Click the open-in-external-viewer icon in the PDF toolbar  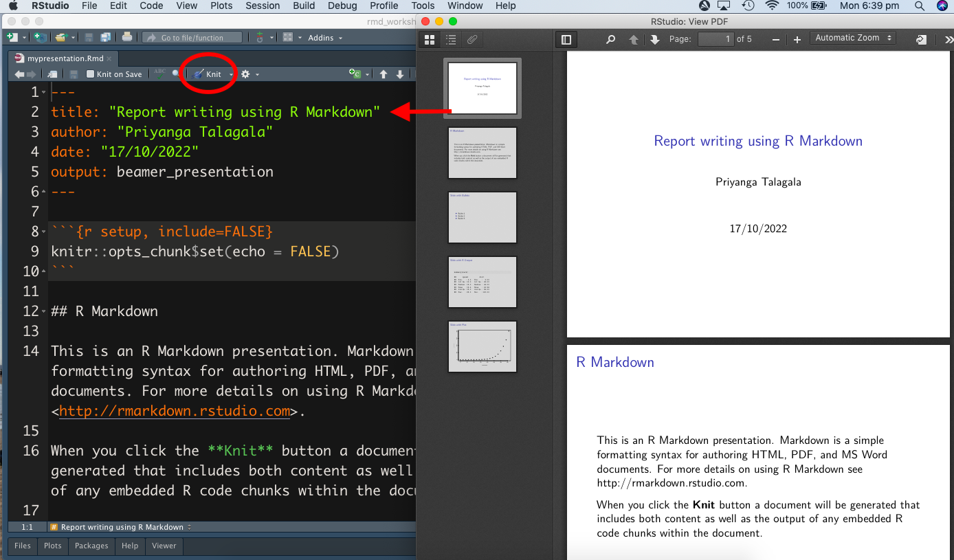pyautogui.click(x=921, y=40)
